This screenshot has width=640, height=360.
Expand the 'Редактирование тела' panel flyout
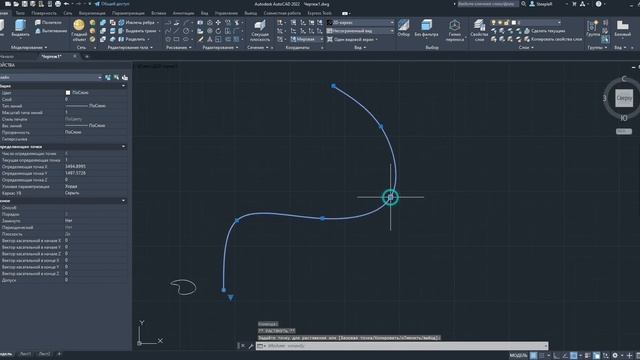[x=130, y=48]
